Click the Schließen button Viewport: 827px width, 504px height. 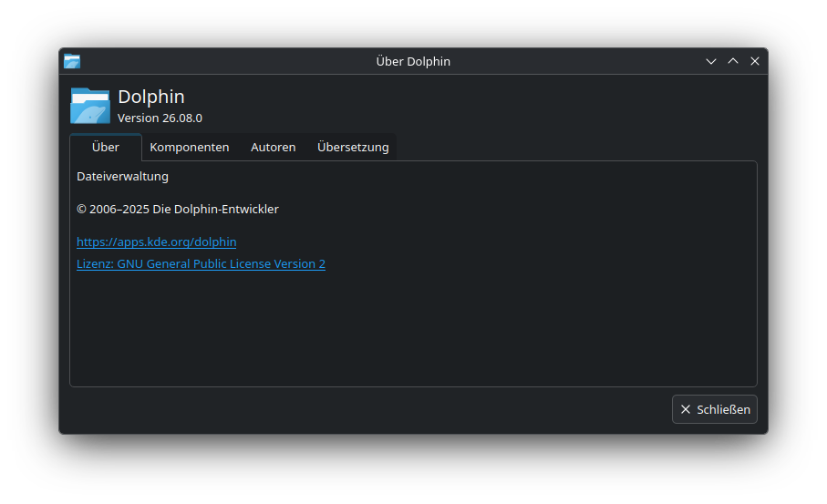tap(715, 409)
